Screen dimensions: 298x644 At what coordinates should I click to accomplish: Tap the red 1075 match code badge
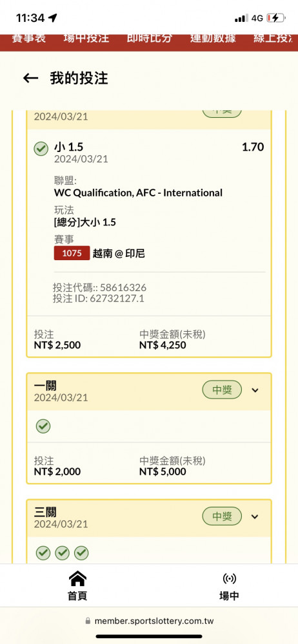[x=72, y=253]
